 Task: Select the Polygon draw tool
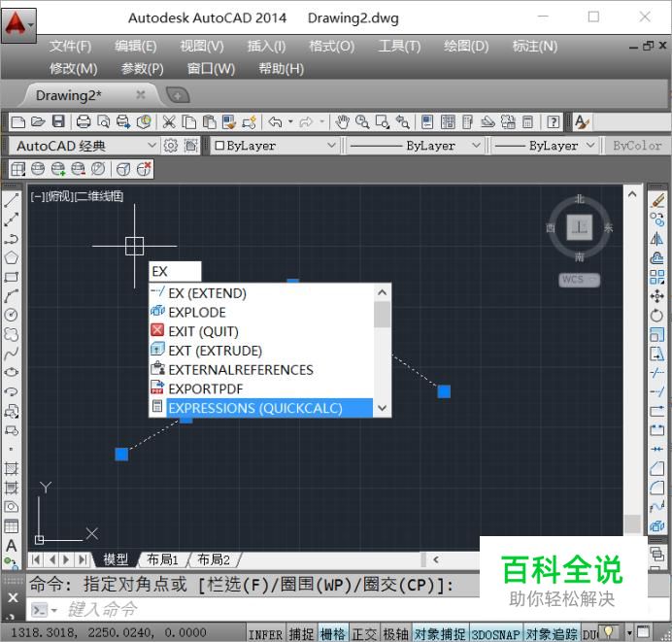(x=11, y=257)
